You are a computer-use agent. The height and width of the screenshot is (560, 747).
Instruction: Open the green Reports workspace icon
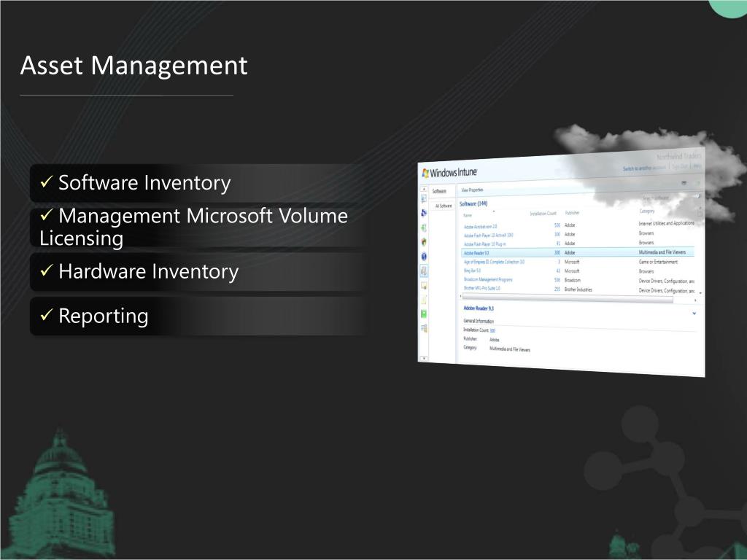[x=424, y=314]
